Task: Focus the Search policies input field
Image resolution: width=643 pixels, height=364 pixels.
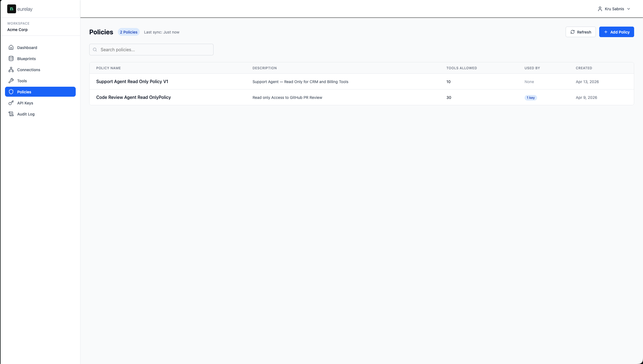Action: click(x=151, y=50)
